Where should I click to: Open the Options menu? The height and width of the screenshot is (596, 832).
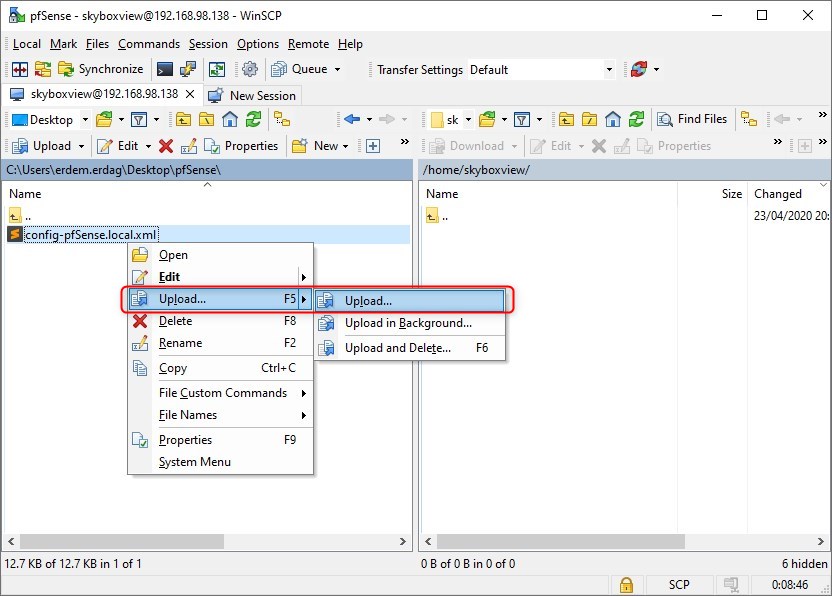258,44
